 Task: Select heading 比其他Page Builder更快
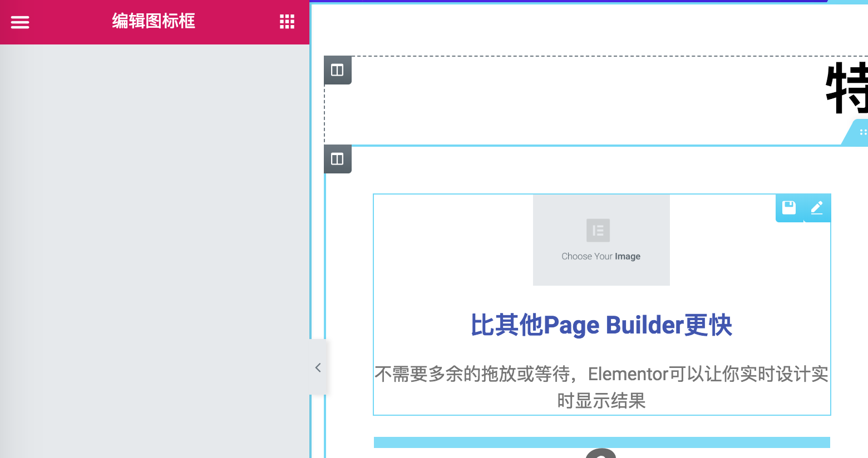(x=601, y=325)
